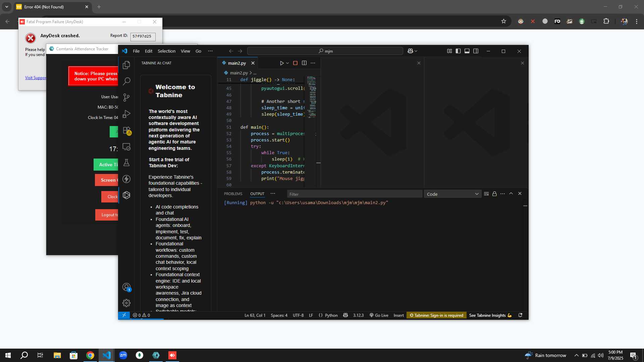The width and height of the screenshot is (644, 362).
Task: Go to line via Ln 63, Col 1
Action: (255, 315)
